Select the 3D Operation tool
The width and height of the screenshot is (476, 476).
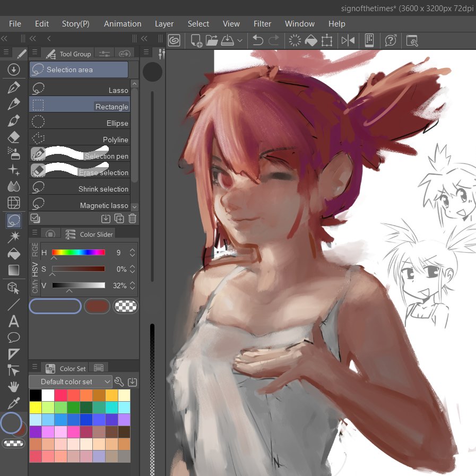pos(14,288)
